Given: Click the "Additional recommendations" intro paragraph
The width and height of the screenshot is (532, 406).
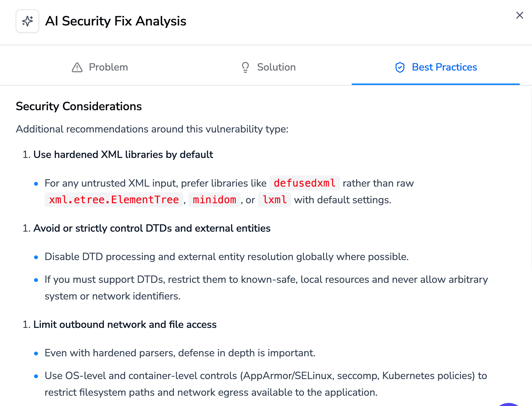Looking at the screenshot, I should 152,129.
